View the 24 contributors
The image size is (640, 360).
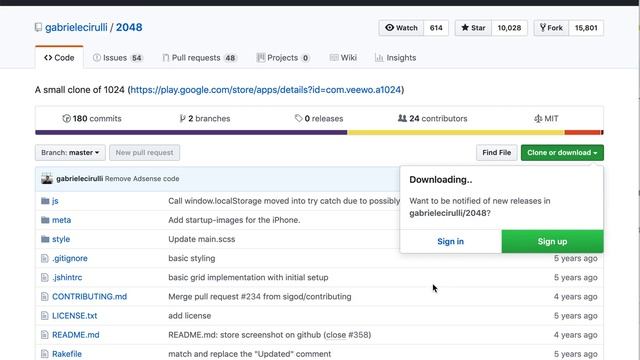tap(433, 118)
